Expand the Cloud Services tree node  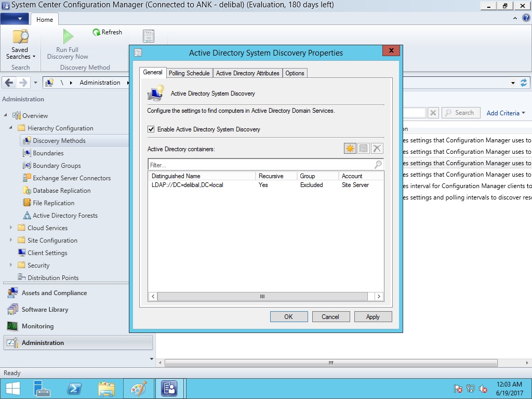click(11, 228)
